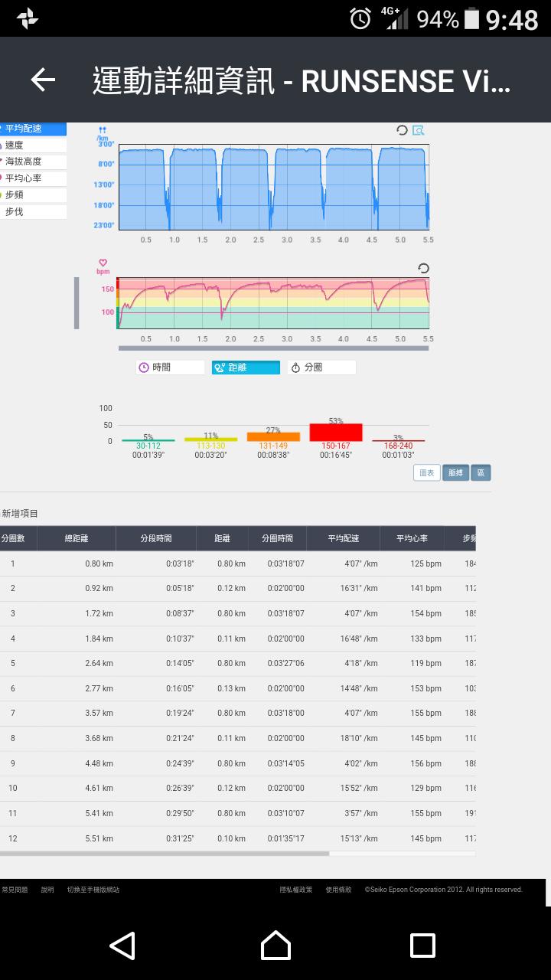This screenshot has width=551, height=980.
Task: Click the 區 button
Action: (481, 473)
